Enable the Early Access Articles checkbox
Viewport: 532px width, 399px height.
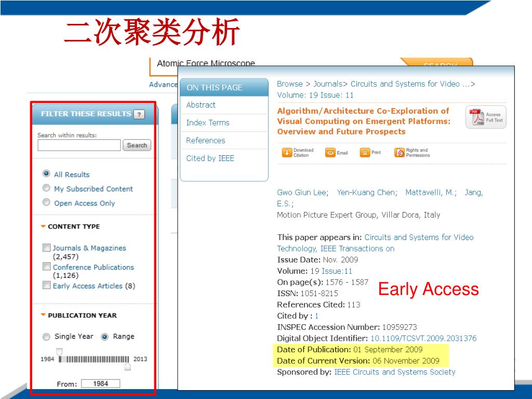click(x=46, y=285)
